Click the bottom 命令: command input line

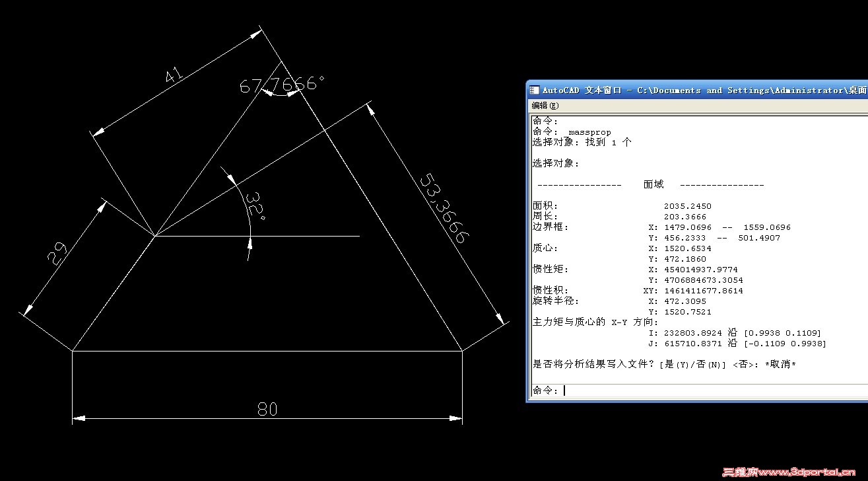click(x=700, y=390)
